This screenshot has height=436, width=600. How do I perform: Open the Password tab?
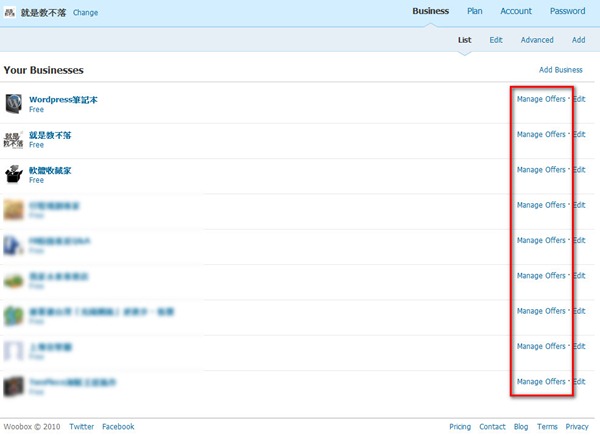[567, 12]
